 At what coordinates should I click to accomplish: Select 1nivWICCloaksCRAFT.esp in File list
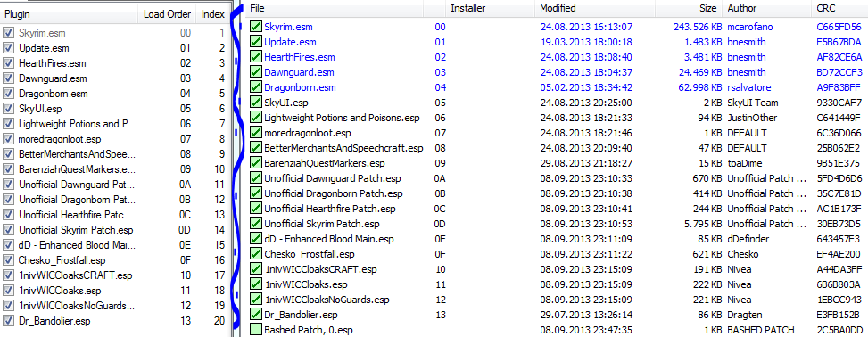(x=320, y=269)
